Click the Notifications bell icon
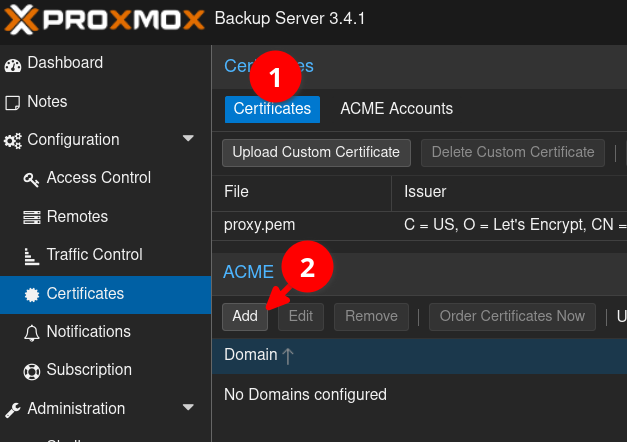This screenshot has height=442, width=627. pyautogui.click(x=31, y=332)
